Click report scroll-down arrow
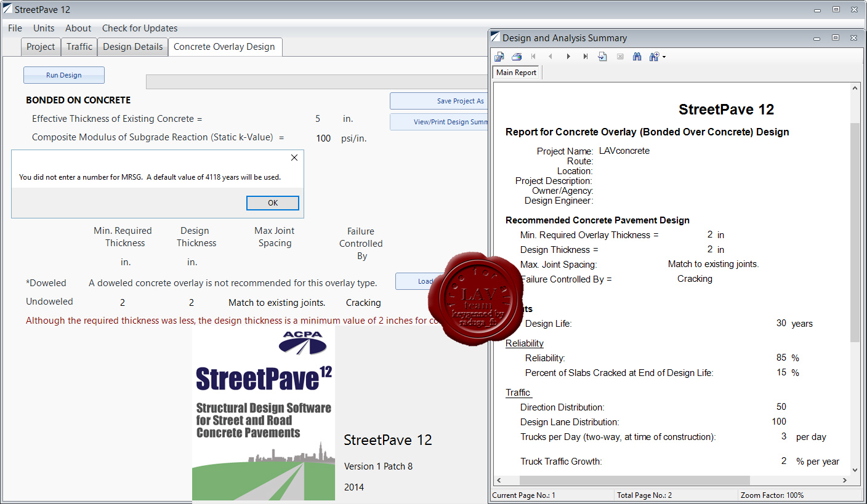The width and height of the screenshot is (867, 504). pos(855,470)
